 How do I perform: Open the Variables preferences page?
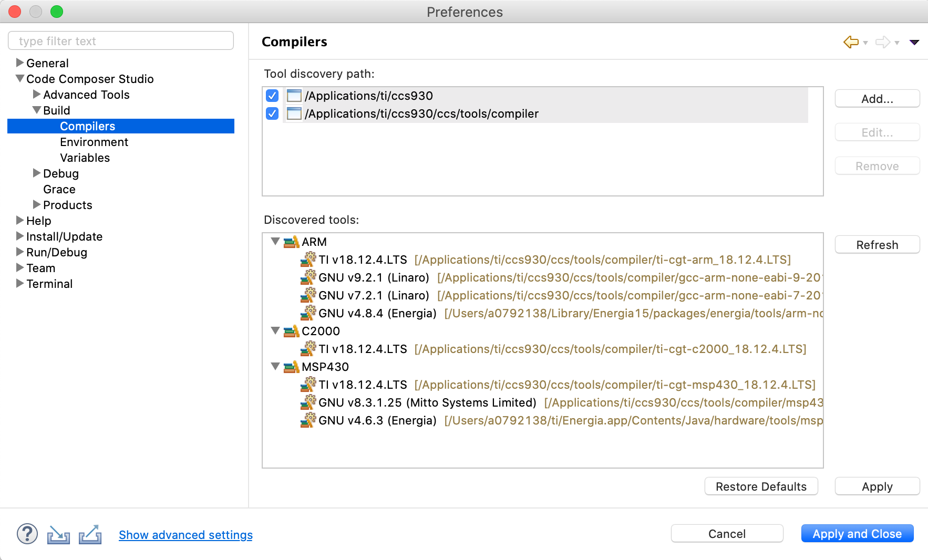tap(85, 158)
